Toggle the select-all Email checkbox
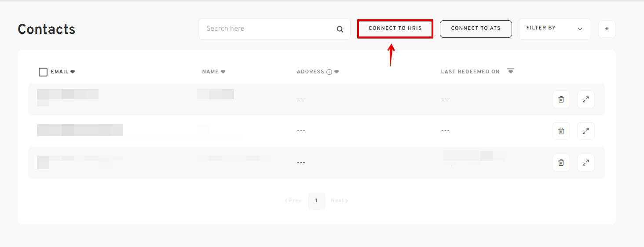 coord(43,72)
